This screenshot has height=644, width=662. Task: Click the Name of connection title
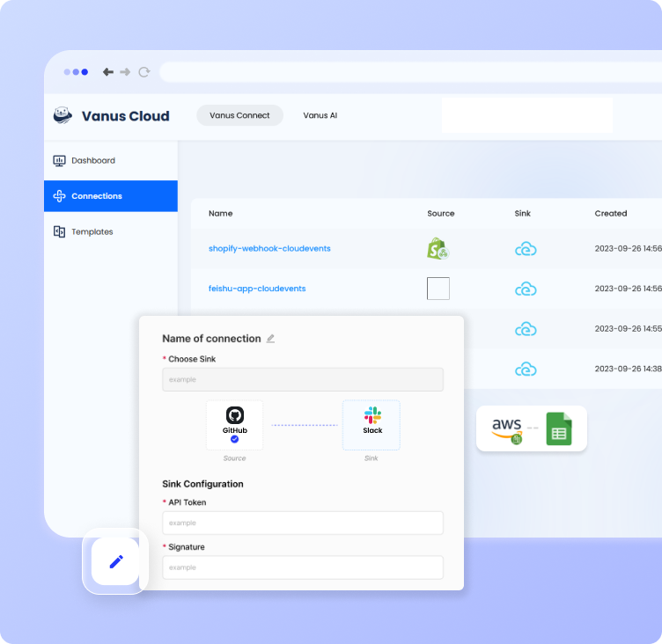coord(211,339)
